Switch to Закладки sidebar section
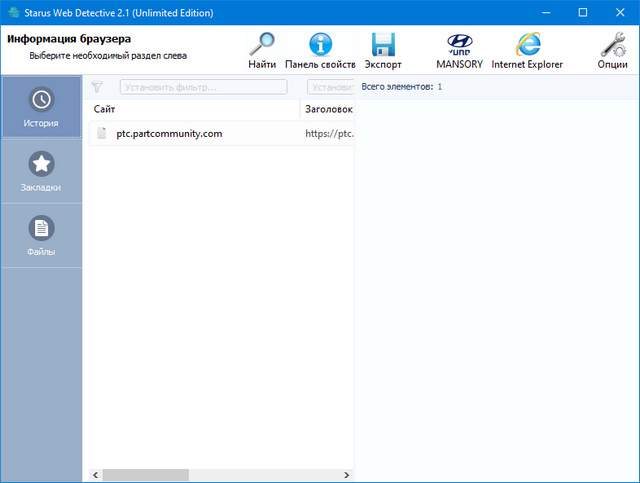This screenshot has height=483, width=640. (41, 171)
